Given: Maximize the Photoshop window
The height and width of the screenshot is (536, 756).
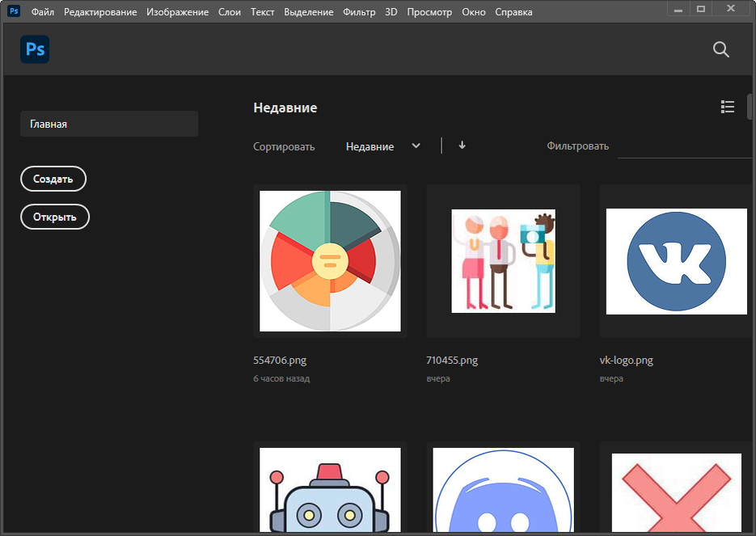Looking at the screenshot, I should pyautogui.click(x=701, y=9).
